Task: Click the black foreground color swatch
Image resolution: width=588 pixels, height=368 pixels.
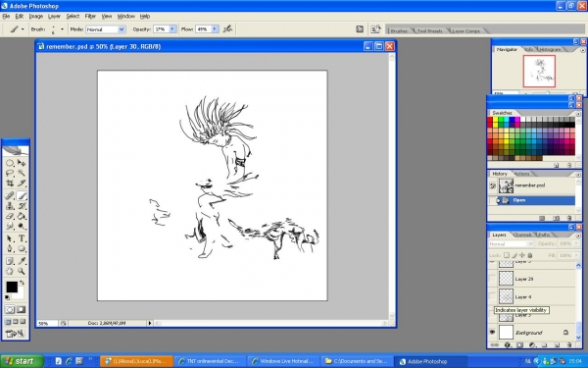Action: (11, 287)
